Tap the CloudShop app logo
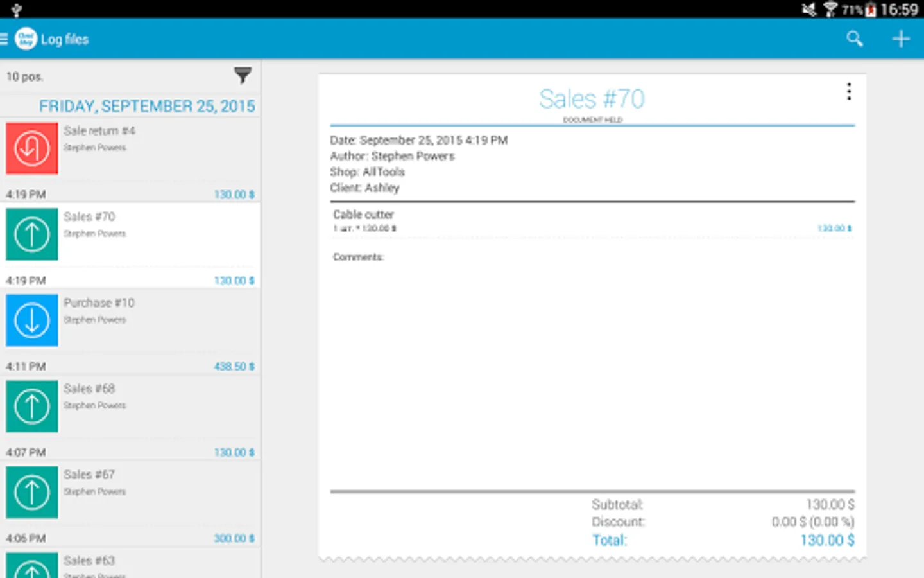Image resolution: width=924 pixels, height=578 pixels. coord(26,39)
